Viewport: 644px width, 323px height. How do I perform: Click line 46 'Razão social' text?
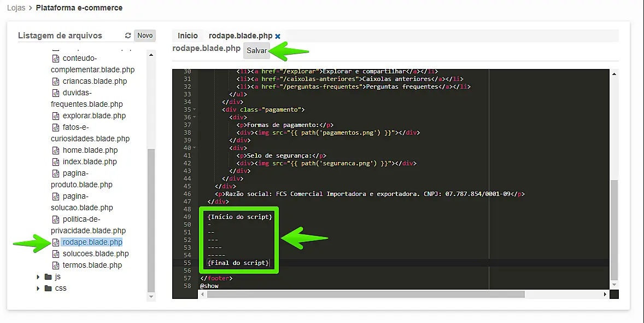pos(370,194)
